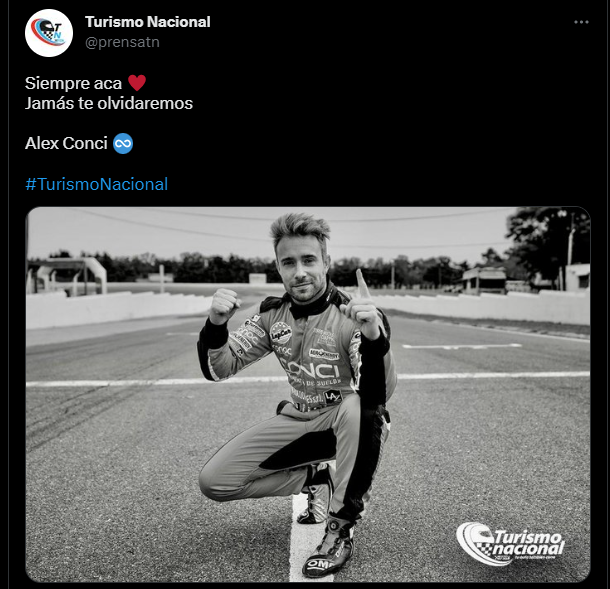Click the OMP logo on the racing shoe

point(321,564)
